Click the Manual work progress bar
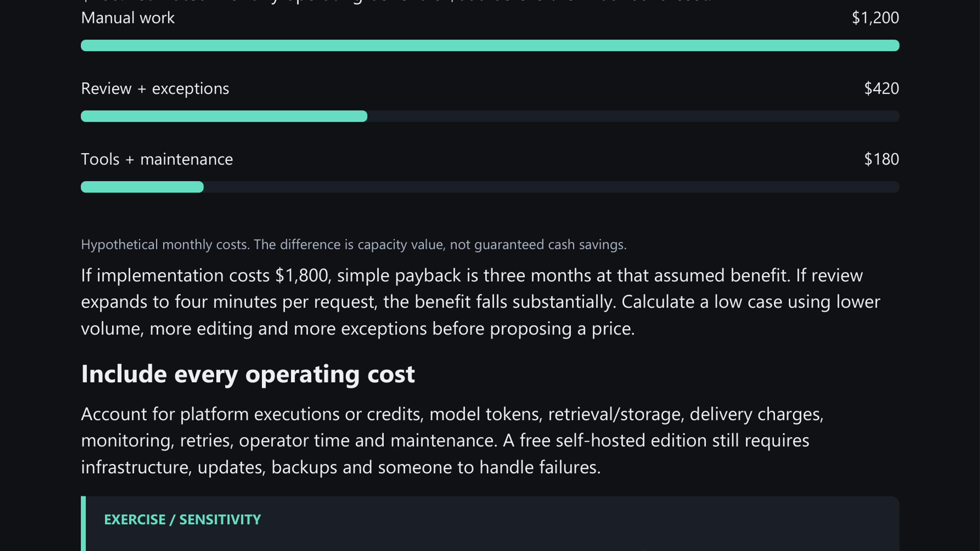 pos(490,45)
